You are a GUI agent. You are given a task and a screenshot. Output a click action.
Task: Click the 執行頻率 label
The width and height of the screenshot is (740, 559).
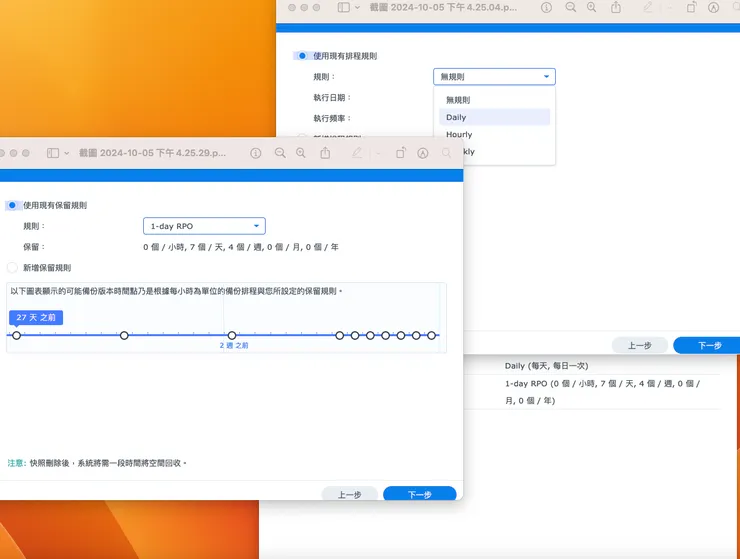pos(332,119)
